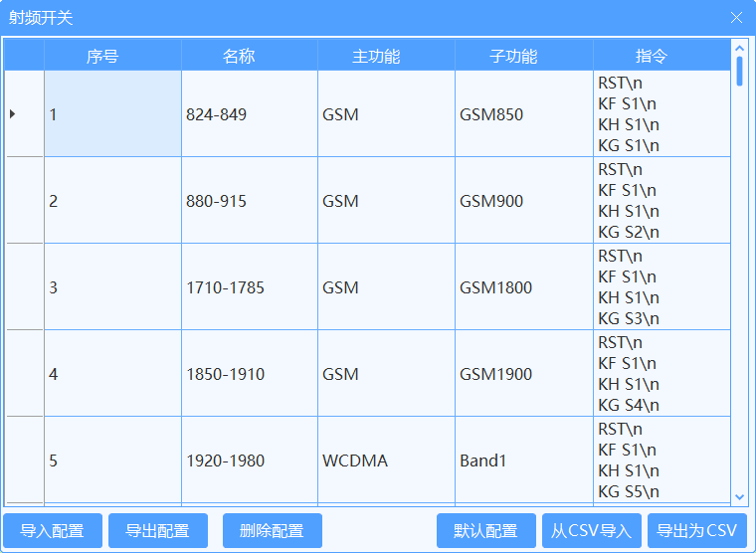The image size is (756, 553).
Task: Select the GSM cell in row 1850-1910
Action: (x=386, y=373)
